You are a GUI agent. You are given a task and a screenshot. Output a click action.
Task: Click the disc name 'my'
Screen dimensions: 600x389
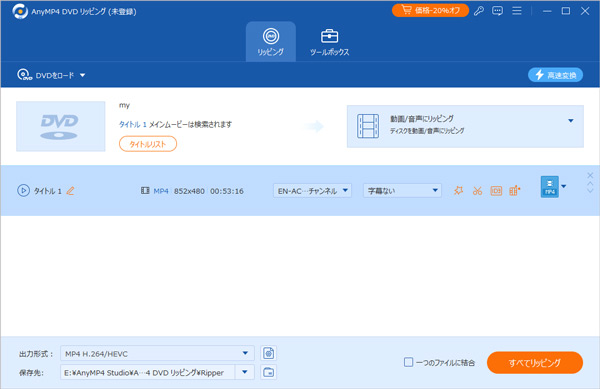(124, 105)
